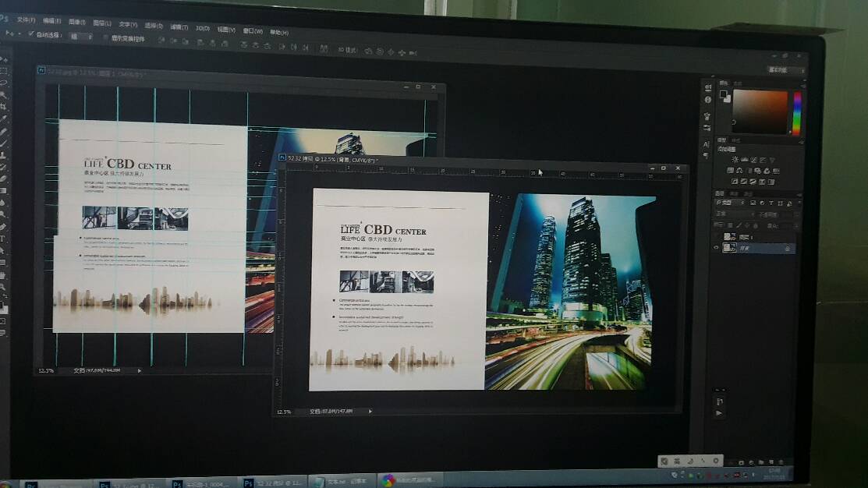Image resolution: width=868 pixels, height=488 pixels.
Task: Open the colorful browser taskbar button
Action: (x=410, y=480)
